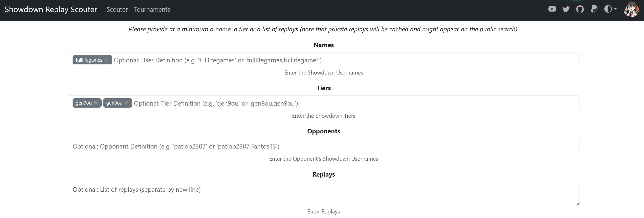Remove the fulllifegames name tag
The height and width of the screenshot is (218, 644).
click(x=106, y=60)
